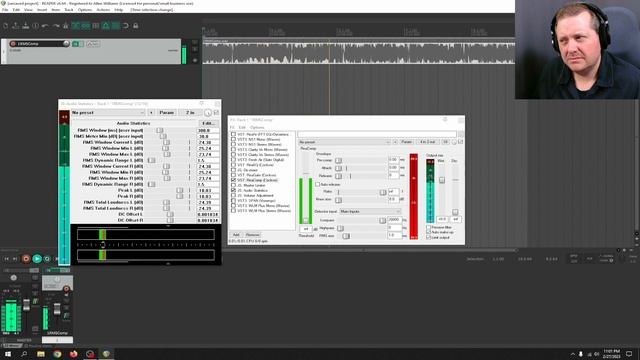Toggle bypass checkbox for SPAN (Voxengo)
Image resolution: width=640 pixels, height=360 pixels.
pos(233,200)
